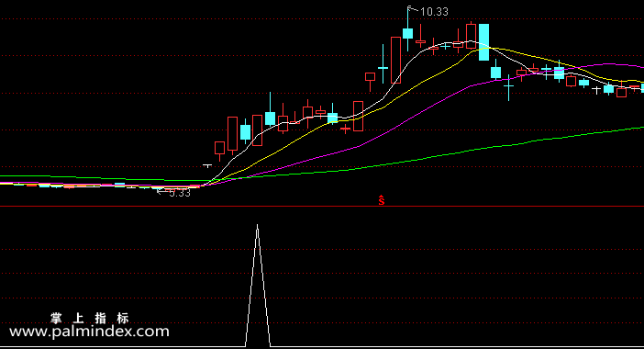The width and height of the screenshot is (644, 349).
Task: Click the red S sell signal marker
Action: click(x=382, y=200)
